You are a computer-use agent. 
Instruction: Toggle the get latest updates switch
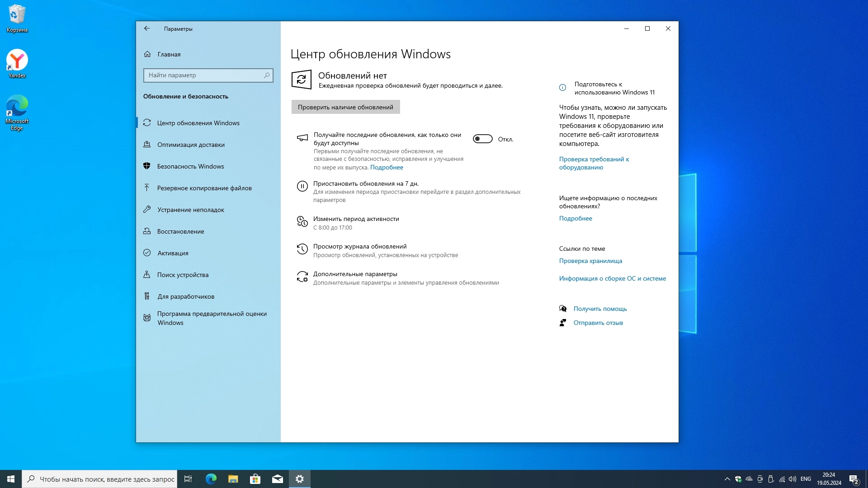click(x=482, y=139)
